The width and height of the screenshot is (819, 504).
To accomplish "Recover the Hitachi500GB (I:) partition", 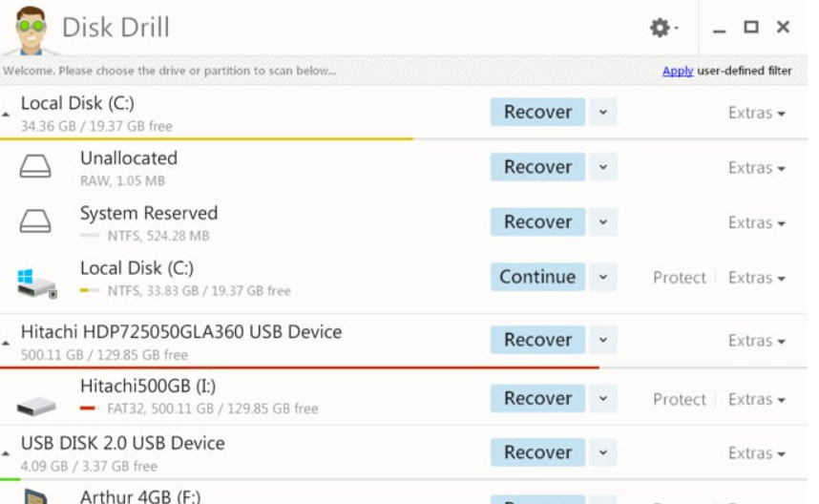I will [537, 399].
